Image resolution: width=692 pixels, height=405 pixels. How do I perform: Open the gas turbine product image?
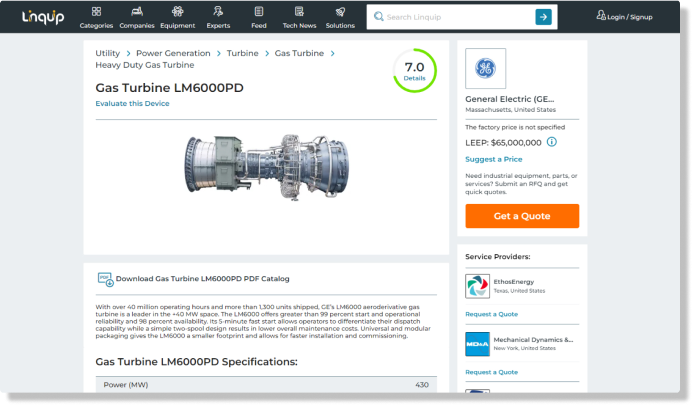(267, 167)
